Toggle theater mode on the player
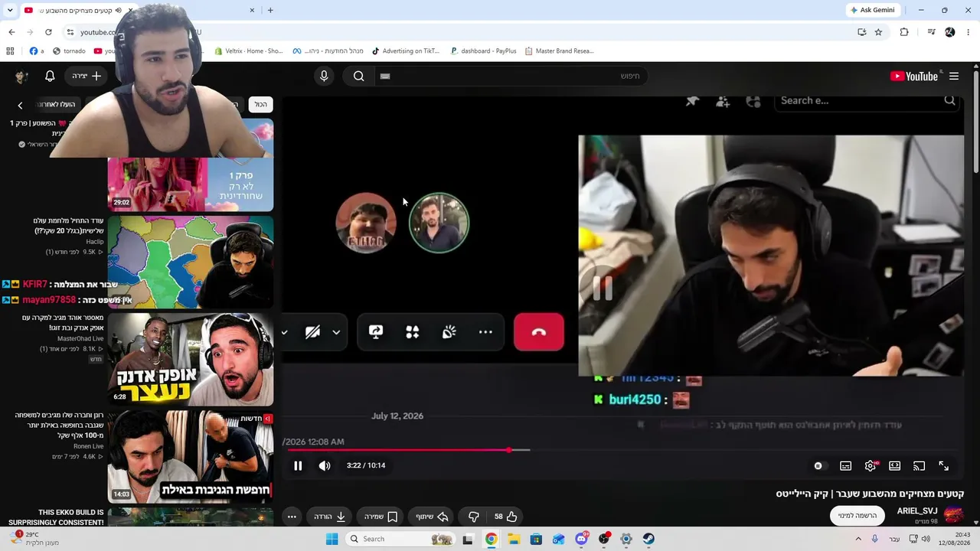 tap(895, 465)
